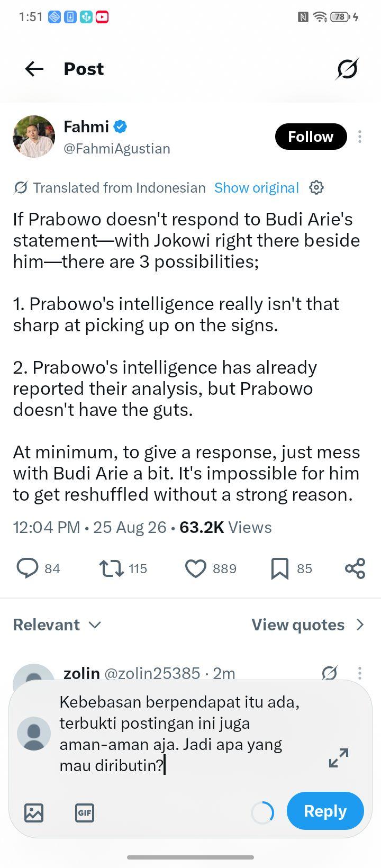Open the three-dot menu beside Follow

[360, 137]
